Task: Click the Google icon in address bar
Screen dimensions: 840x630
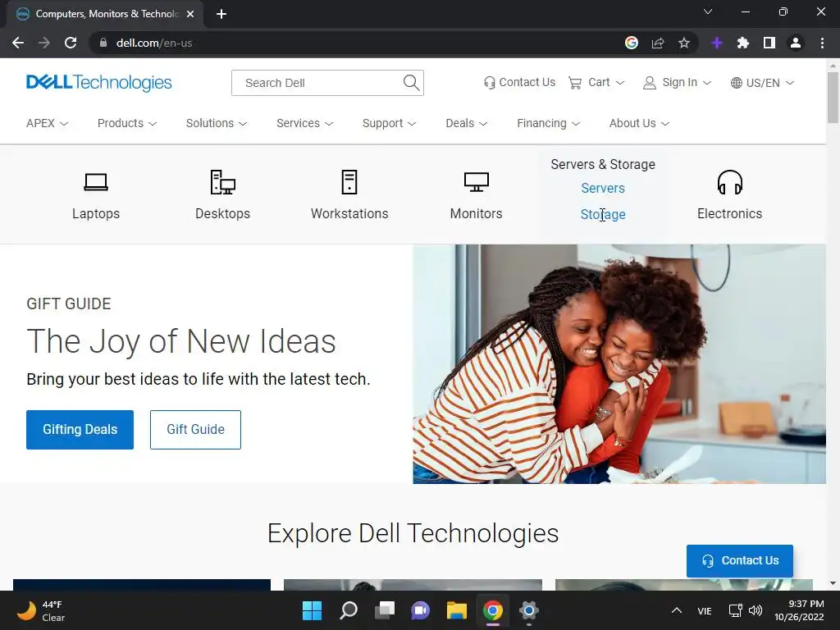Action: 632,43
